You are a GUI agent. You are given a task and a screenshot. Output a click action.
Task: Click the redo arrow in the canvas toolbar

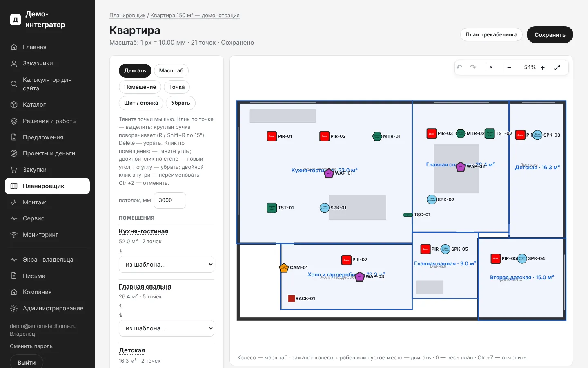tap(473, 67)
